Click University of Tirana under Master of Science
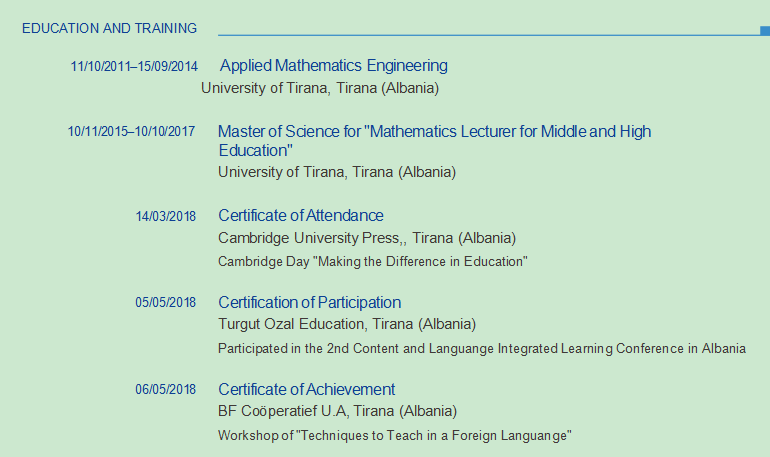The height and width of the screenshot is (457, 770). [x=337, y=172]
